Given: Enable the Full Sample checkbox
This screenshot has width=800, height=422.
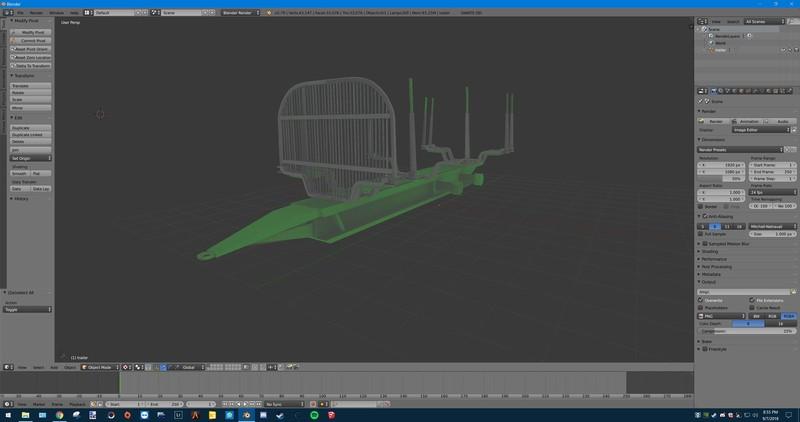Looking at the screenshot, I should tap(702, 233).
